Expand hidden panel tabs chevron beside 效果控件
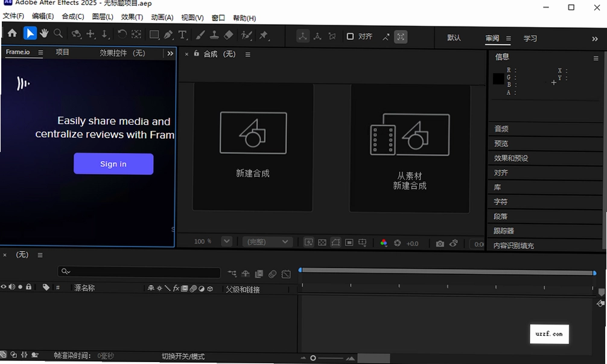Image resolution: width=607 pixels, height=364 pixels. click(170, 54)
